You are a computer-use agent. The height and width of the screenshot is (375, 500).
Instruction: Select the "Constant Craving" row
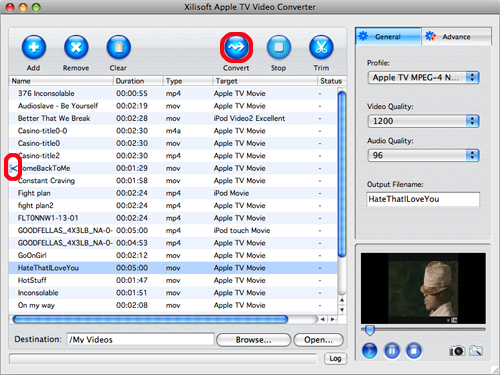[x=173, y=181]
